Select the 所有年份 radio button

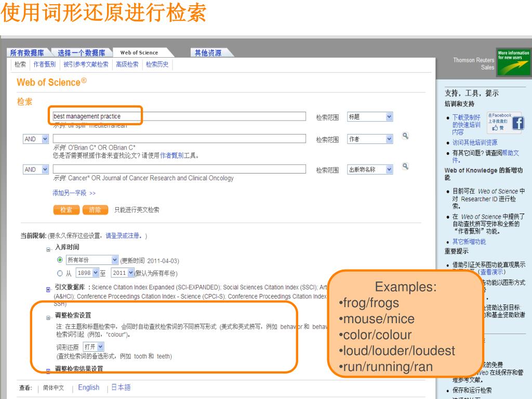60,260
